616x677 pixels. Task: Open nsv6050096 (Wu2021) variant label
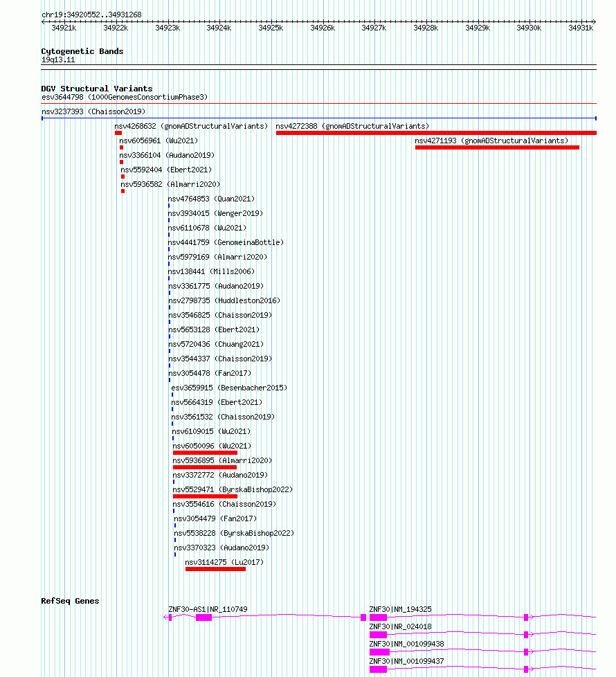click(x=212, y=446)
